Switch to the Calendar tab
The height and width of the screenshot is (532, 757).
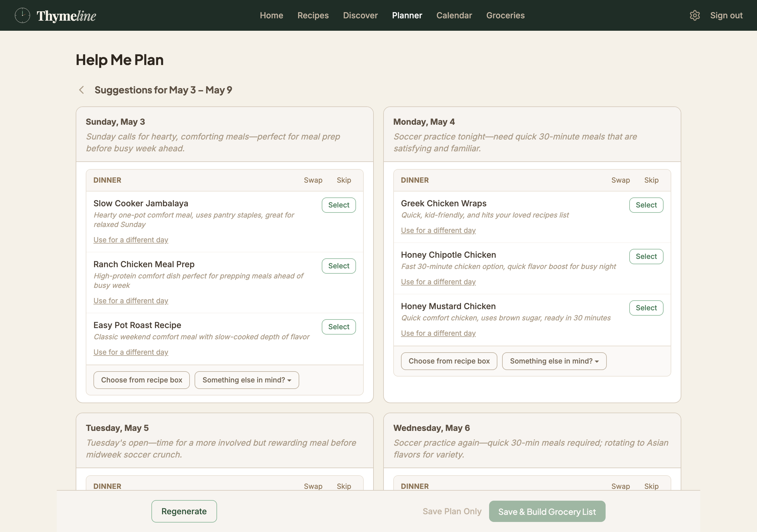coord(454,15)
